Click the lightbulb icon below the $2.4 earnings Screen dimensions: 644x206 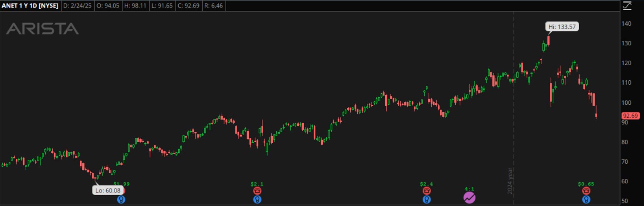click(427, 199)
